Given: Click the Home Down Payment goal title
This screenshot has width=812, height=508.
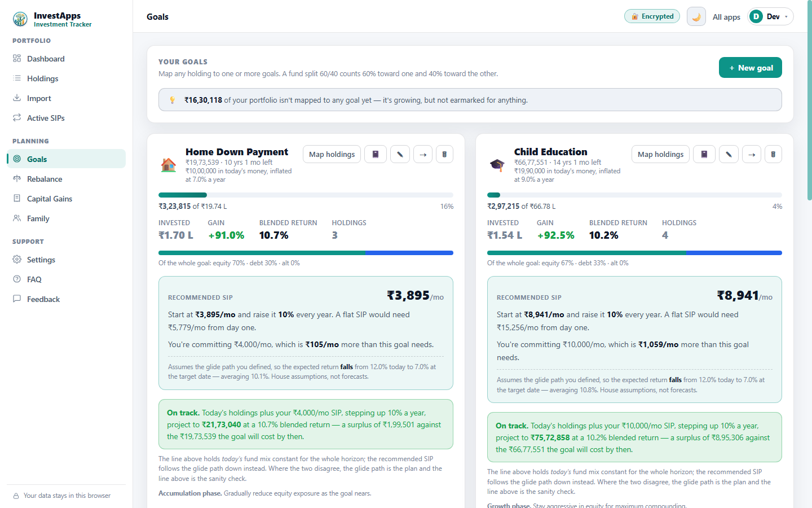Looking at the screenshot, I should [x=237, y=152].
